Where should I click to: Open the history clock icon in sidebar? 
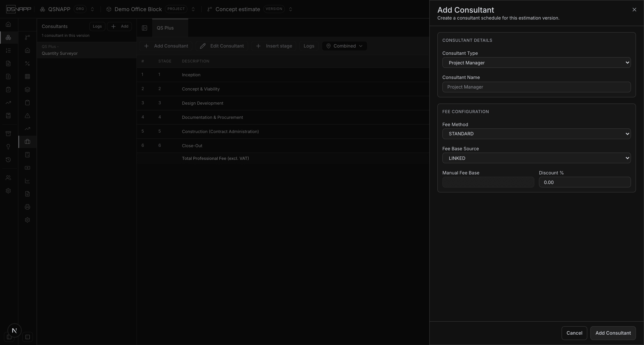click(x=8, y=159)
